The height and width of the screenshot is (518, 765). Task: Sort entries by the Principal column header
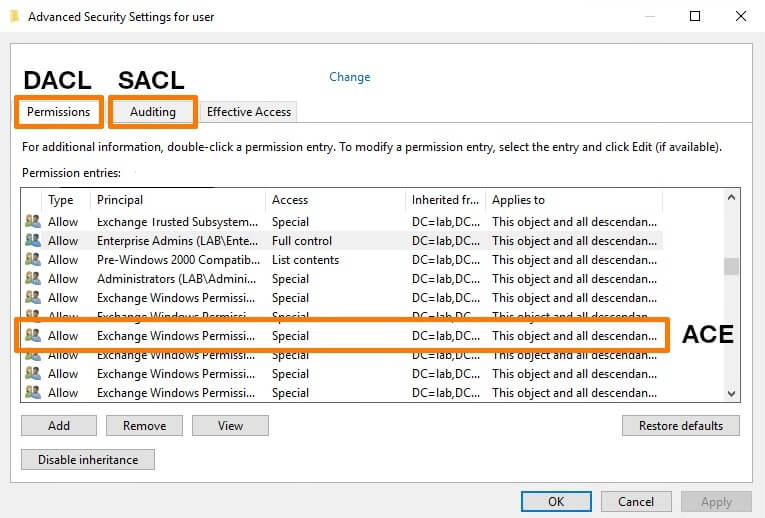point(178,200)
